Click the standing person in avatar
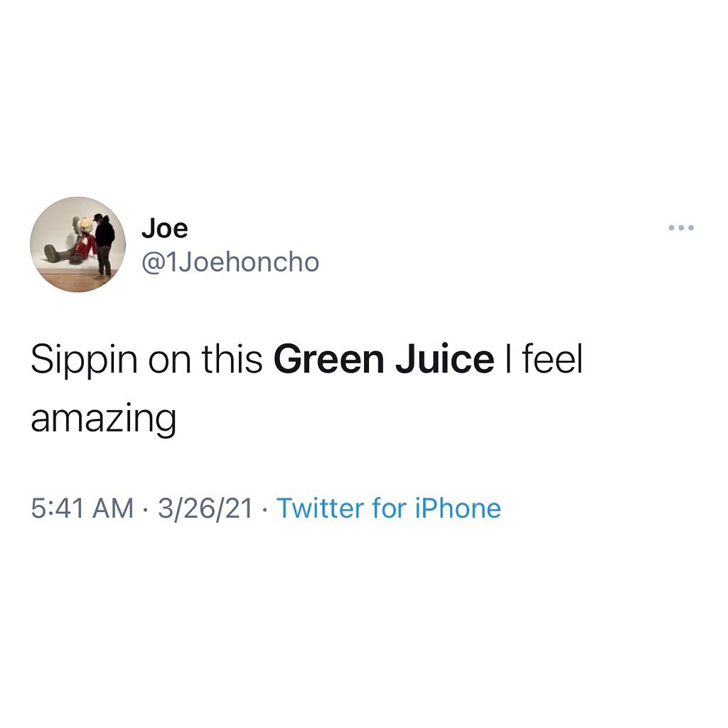Viewport: 728px width, 728px height. (104, 245)
